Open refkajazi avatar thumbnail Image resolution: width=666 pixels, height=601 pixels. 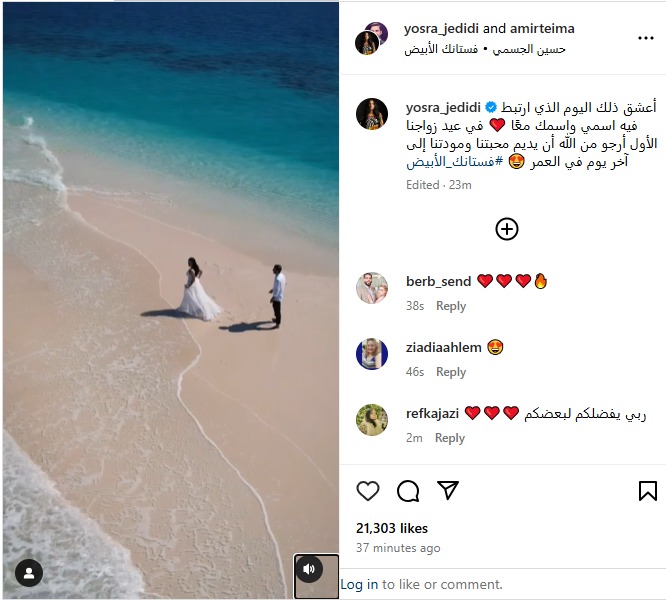click(x=372, y=420)
